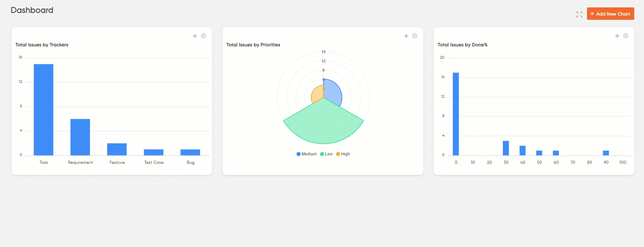Click the fullscreen expand icon
The image size is (644, 247).
click(x=579, y=14)
